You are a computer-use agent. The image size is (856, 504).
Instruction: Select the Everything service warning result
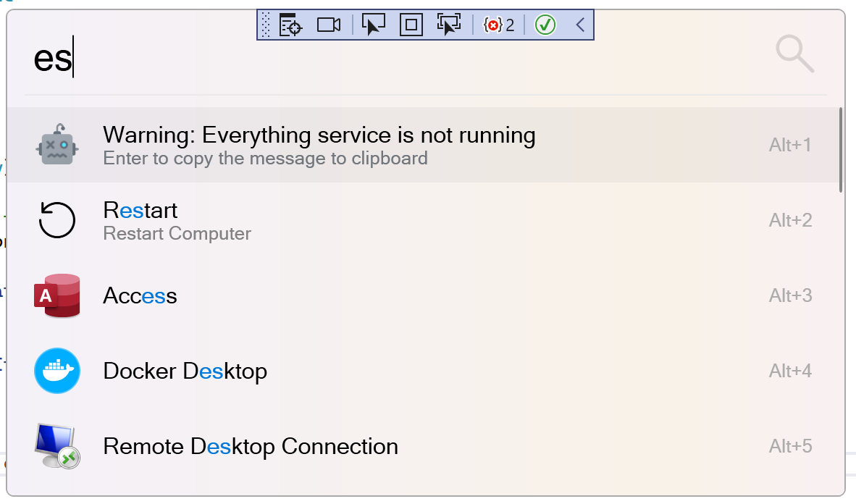(x=423, y=145)
